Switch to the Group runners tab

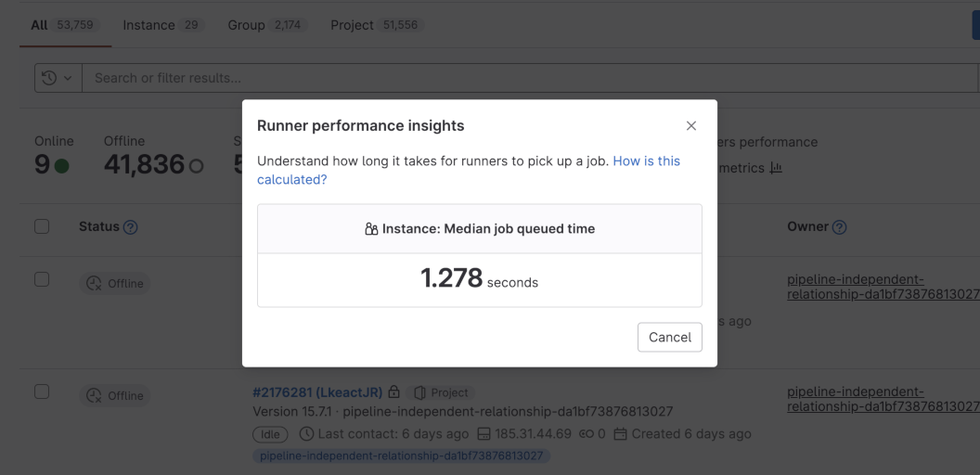[264, 25]
